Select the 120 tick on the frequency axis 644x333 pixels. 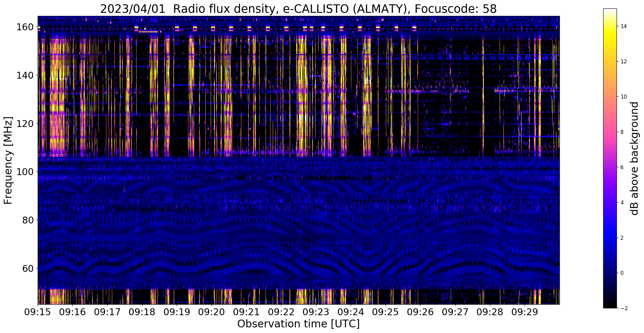click(x=25, y=124)
